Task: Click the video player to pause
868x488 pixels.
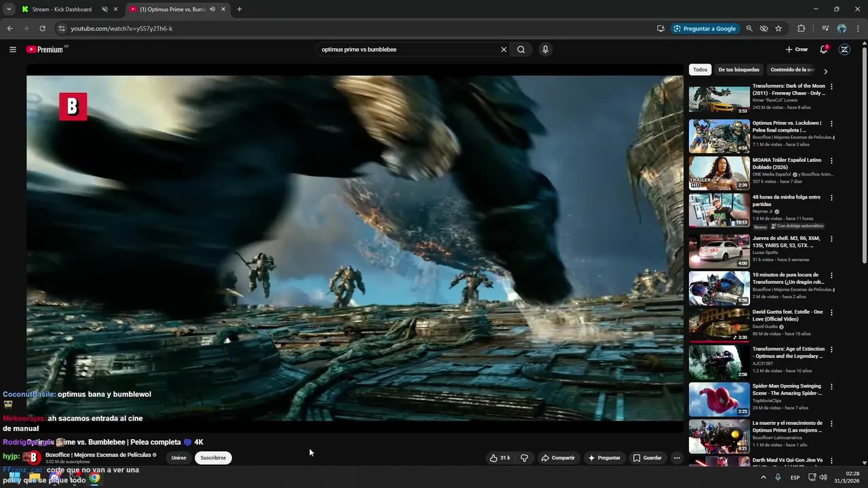Action: click(355, 248)
